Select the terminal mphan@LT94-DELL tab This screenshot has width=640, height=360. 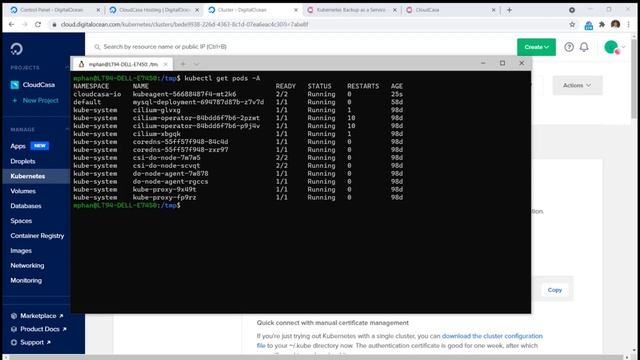tap(122, 64)
